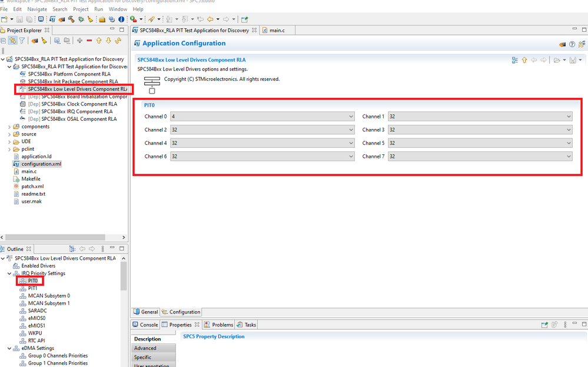The height and width of the screenshot is (367, 588).
Task: Open the Channel 6 dropdown
Action: [263, 157]
